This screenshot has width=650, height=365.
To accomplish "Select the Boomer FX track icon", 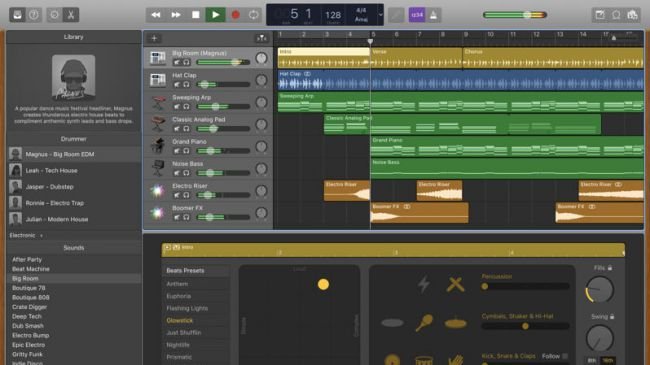I will (158, 213).
